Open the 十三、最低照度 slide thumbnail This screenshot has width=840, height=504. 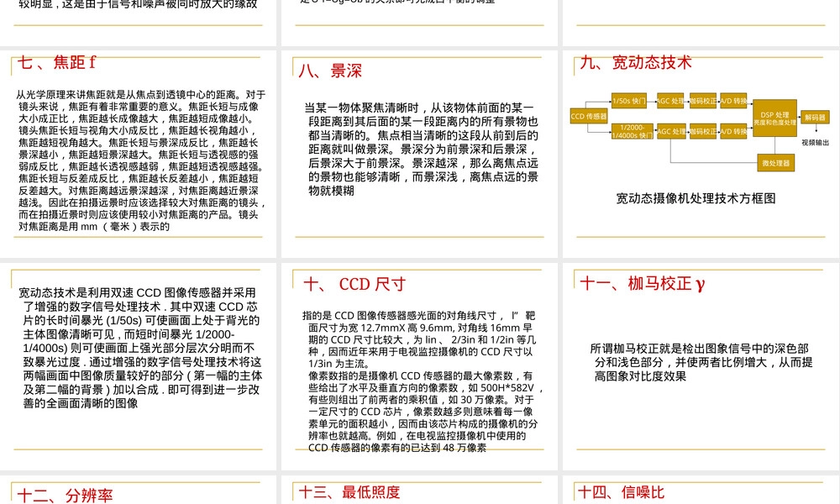[419, 490]
